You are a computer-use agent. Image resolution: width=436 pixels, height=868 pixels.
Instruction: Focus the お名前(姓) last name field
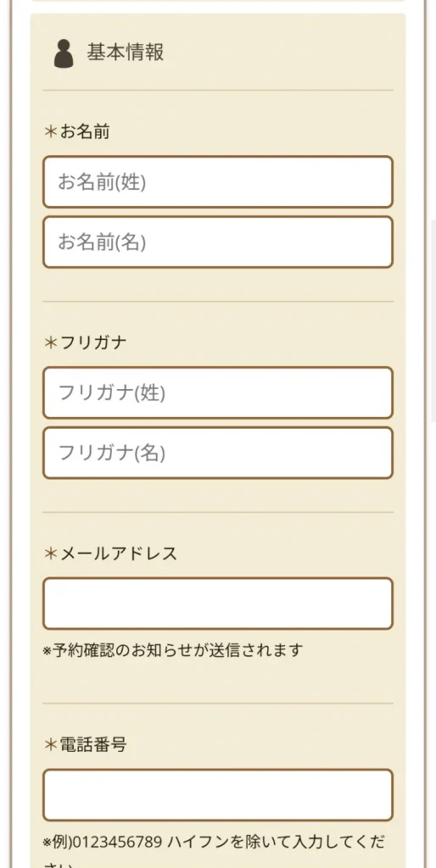tap(218, 182)
